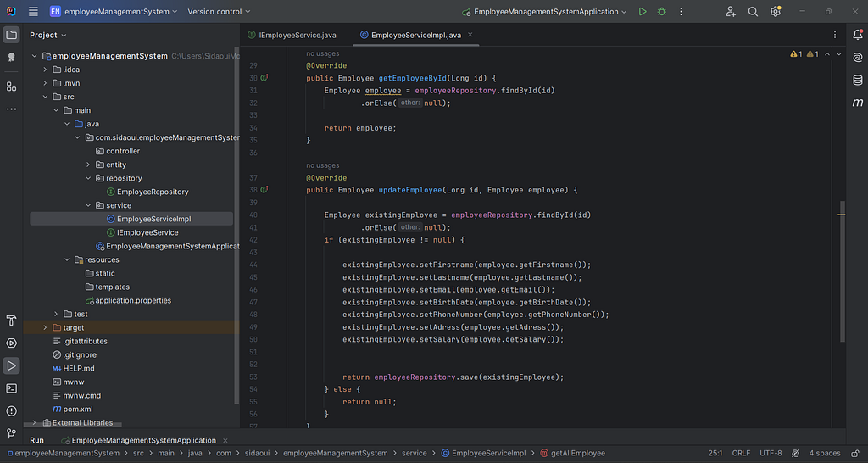Debug the application with bug icon

(661, 12)
